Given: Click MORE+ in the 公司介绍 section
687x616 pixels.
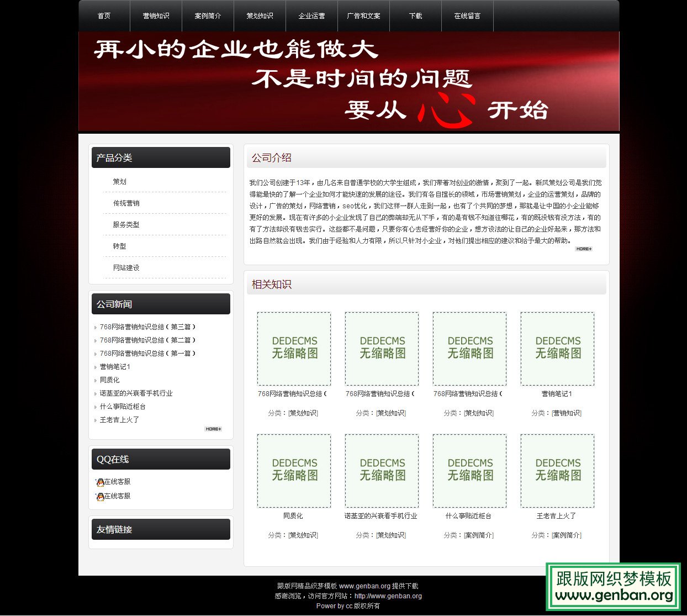Looking at the screenshot, I should [583, 249].
